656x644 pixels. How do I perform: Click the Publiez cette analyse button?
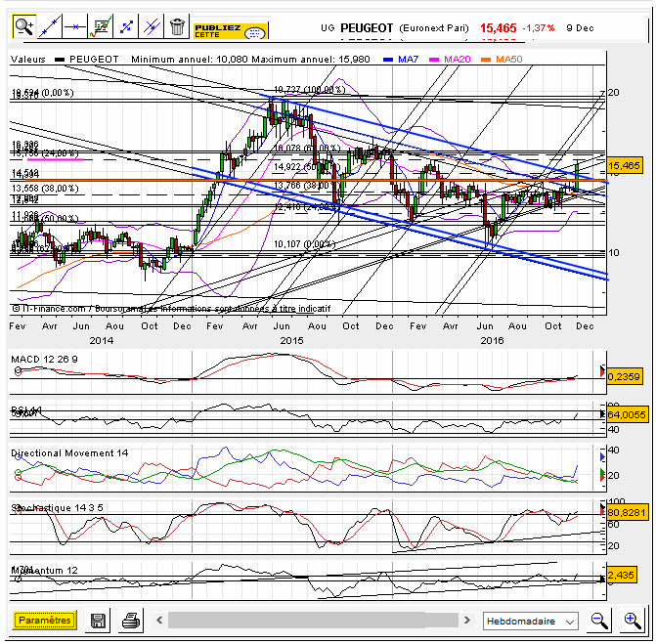[230, 31]
